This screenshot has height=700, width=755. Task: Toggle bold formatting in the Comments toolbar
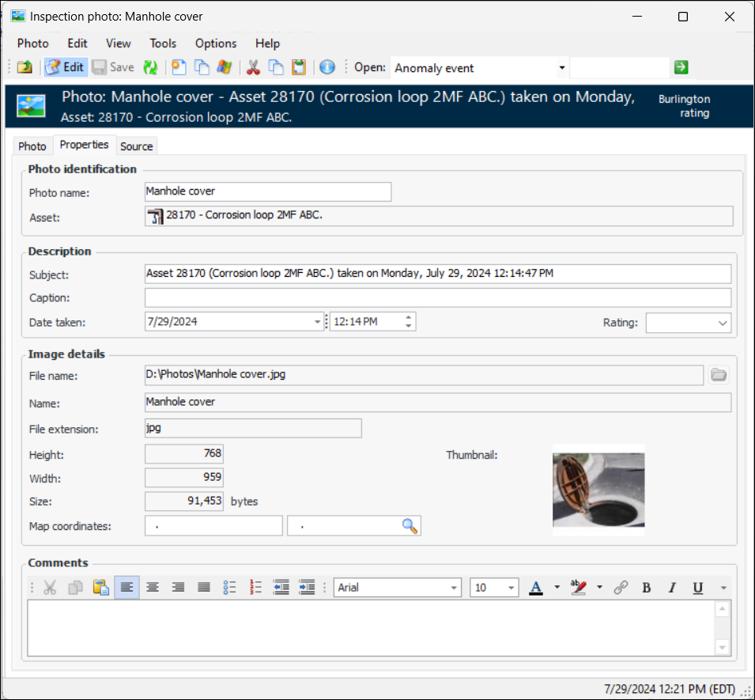coord(647,588)
